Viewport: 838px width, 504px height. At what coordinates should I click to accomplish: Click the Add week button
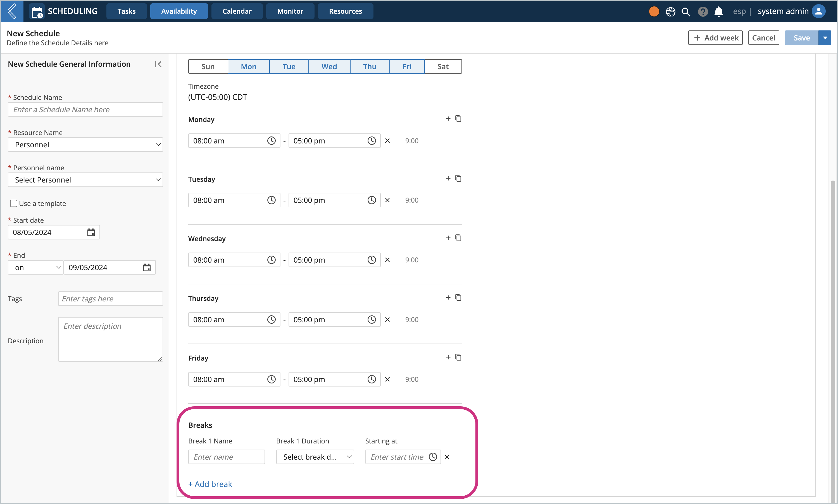716,38
